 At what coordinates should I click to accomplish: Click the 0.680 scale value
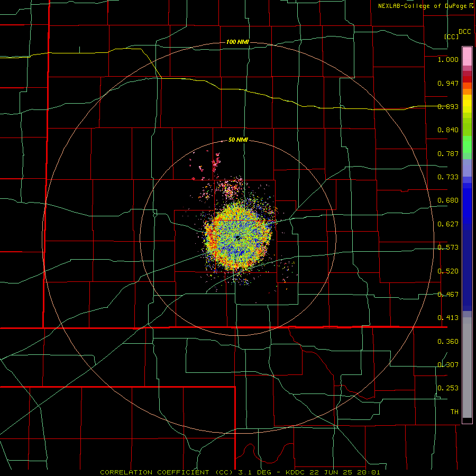click(x=448, y=200)
